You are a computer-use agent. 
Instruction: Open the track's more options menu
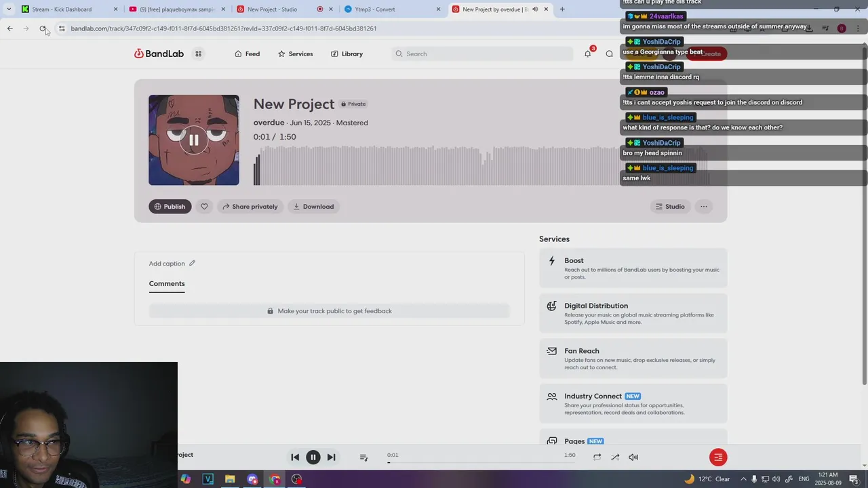pos(704,207)
